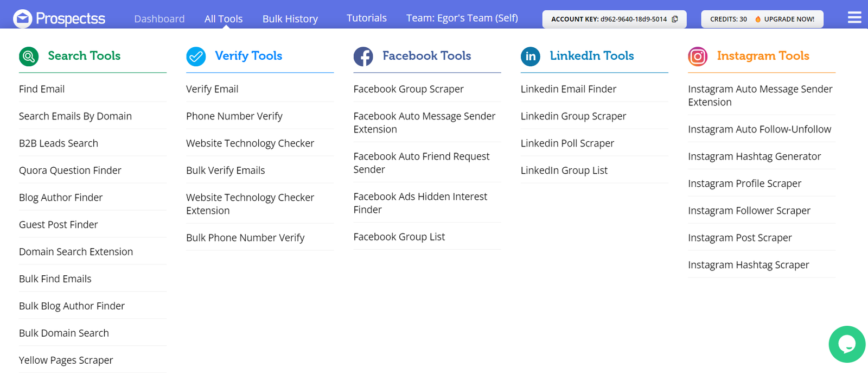Go to the Dashboard tab

click(159, 19)
